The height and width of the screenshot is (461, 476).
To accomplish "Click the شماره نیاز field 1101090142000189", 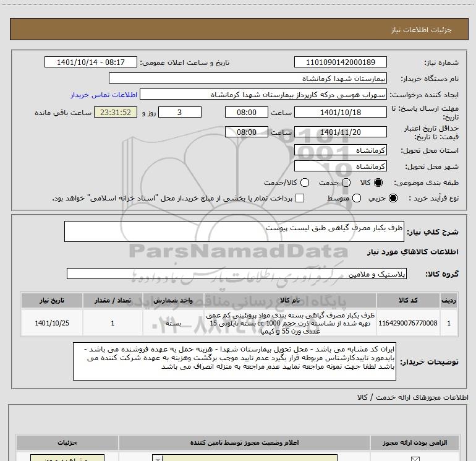I will pos(340,62).
